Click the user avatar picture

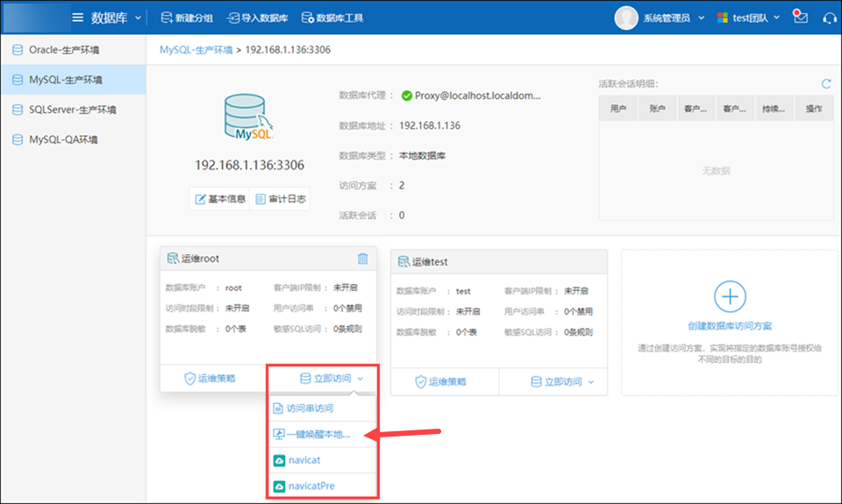(x=626, y=18)
